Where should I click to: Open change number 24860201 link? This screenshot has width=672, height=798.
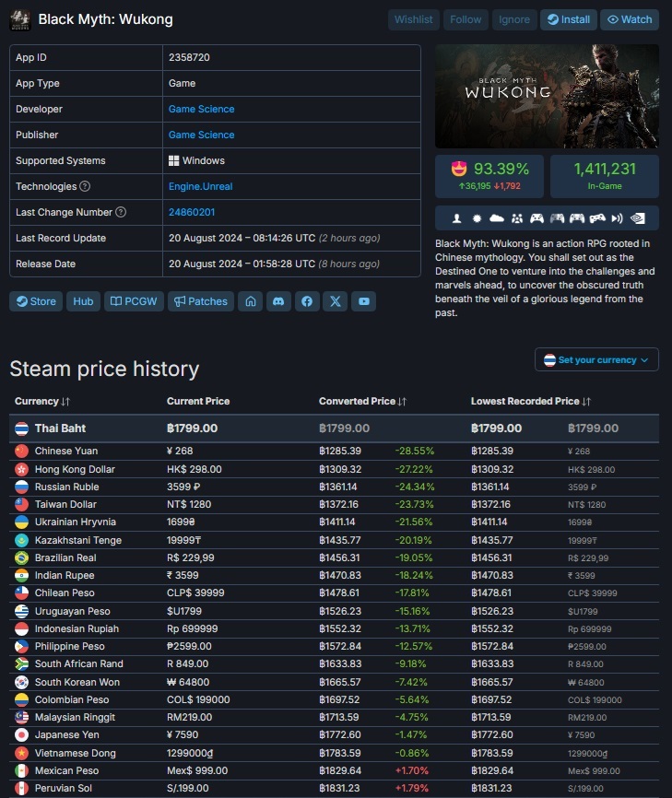coord(192,212)
